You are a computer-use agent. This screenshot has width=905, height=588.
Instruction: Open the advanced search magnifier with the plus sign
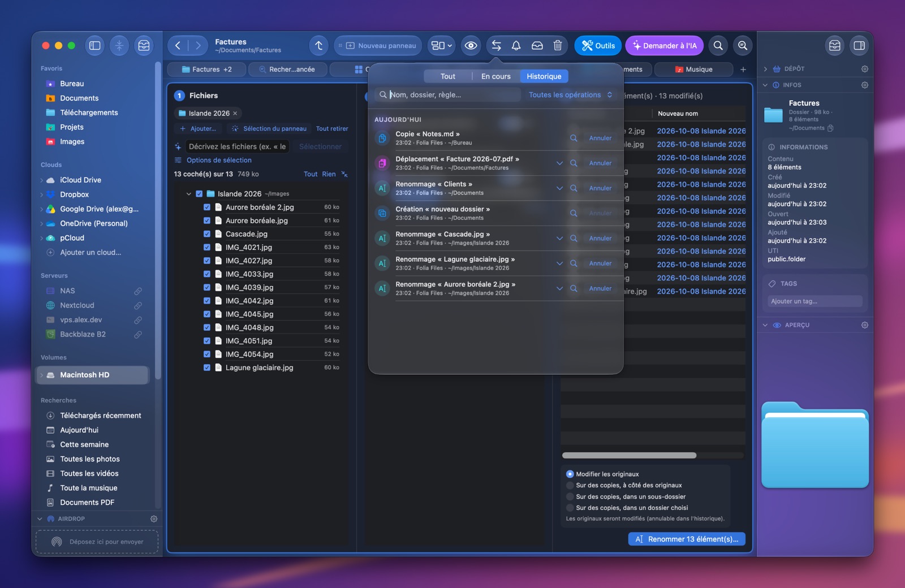pyautogui.click(x=743, y=46)
